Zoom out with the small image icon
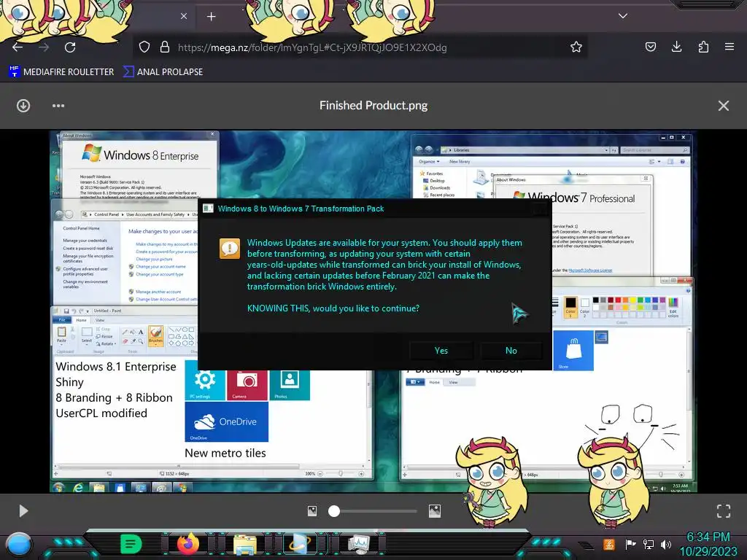747x560 pixels. coord(312,511)
